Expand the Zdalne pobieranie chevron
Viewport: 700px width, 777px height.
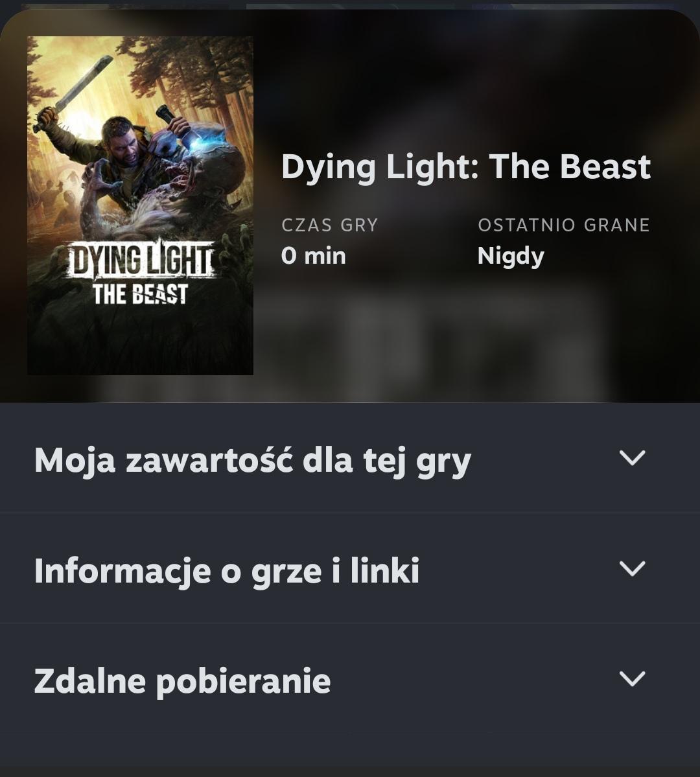(x=632, y=678)
